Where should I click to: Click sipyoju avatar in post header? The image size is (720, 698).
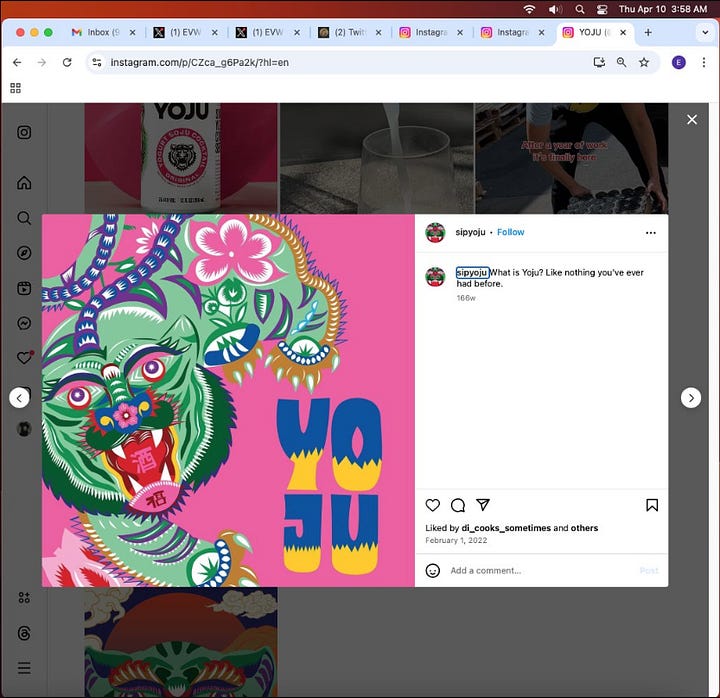pyautogui.click(x=435, y=232)
